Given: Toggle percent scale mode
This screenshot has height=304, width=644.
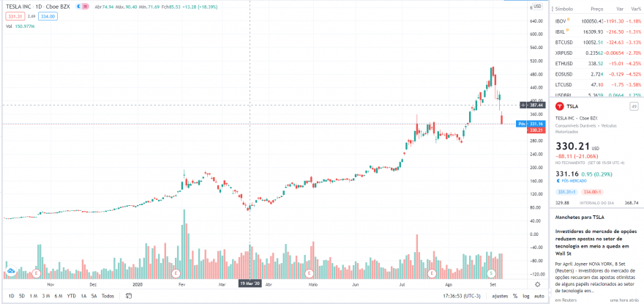Looking at the screenshot, I should tap(514, 296).
